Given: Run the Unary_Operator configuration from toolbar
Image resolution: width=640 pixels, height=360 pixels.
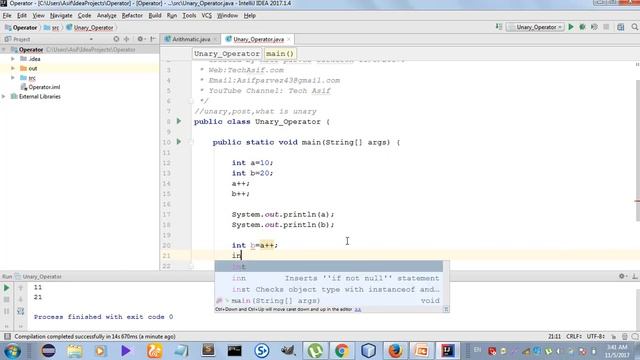Looking at the screenshot, I should 571,27.
